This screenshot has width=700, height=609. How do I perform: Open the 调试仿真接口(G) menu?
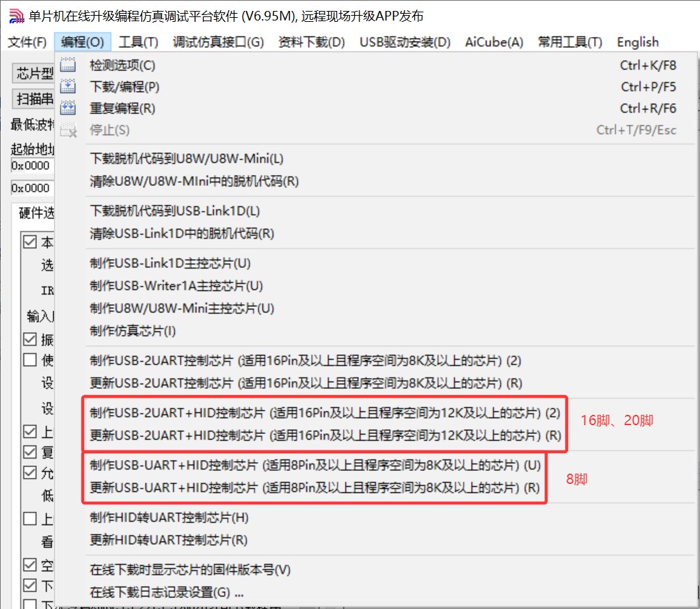pos(218,42)
